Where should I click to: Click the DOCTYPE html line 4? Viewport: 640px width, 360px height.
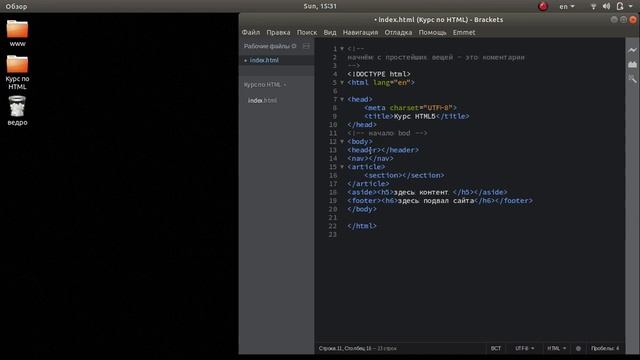pyautogui.click(x=379, y=74)
